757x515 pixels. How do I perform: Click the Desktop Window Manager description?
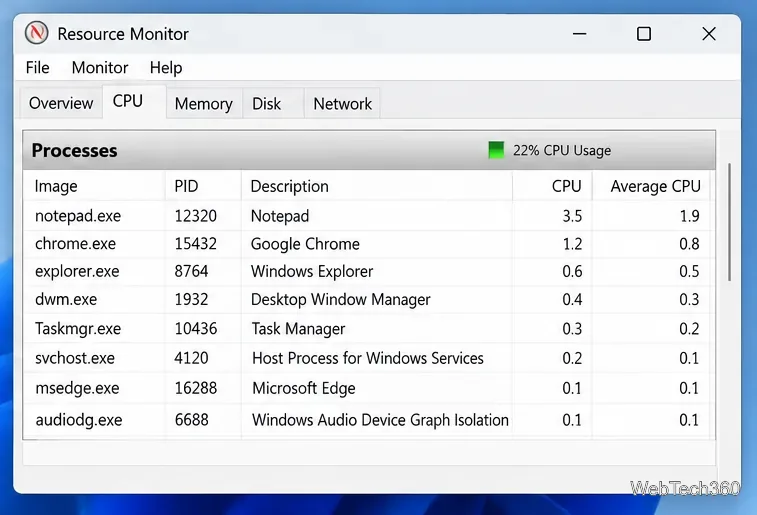click(340, 300)
